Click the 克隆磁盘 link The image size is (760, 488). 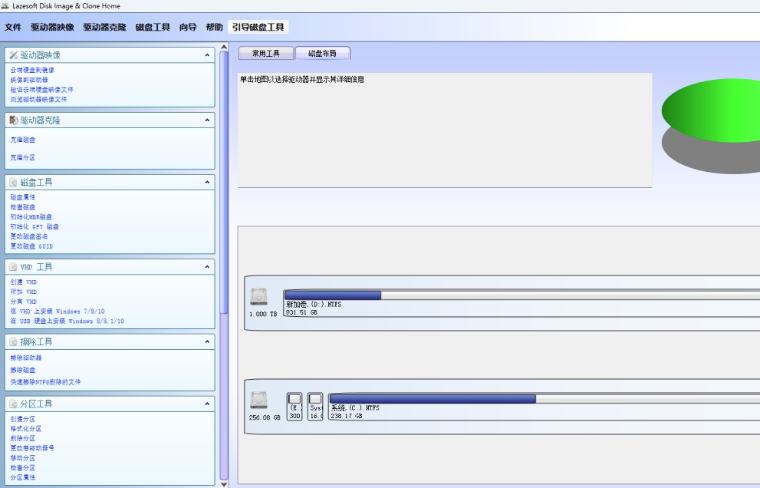[x=23, y=140]
